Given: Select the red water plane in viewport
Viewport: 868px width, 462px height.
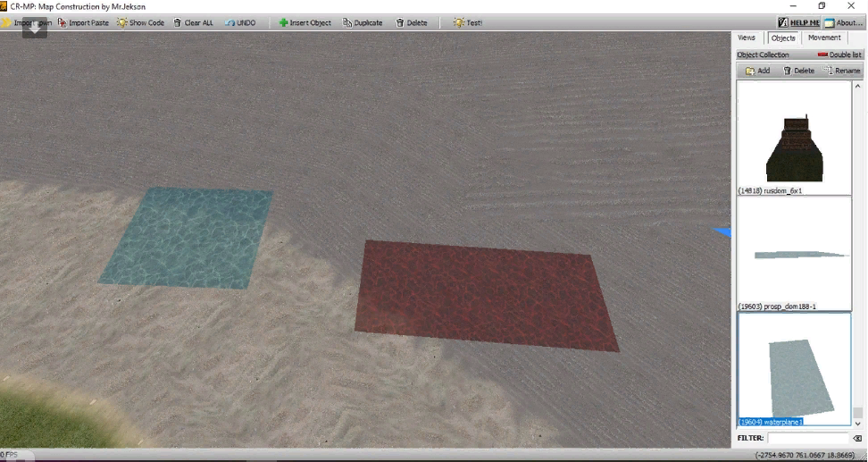Looking at the screenshot, I should point(486,295).
